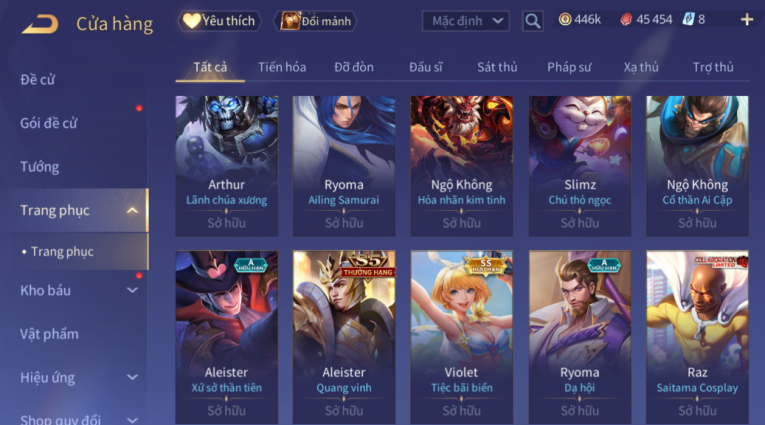Open the search magnifier icon

point(532,21)
